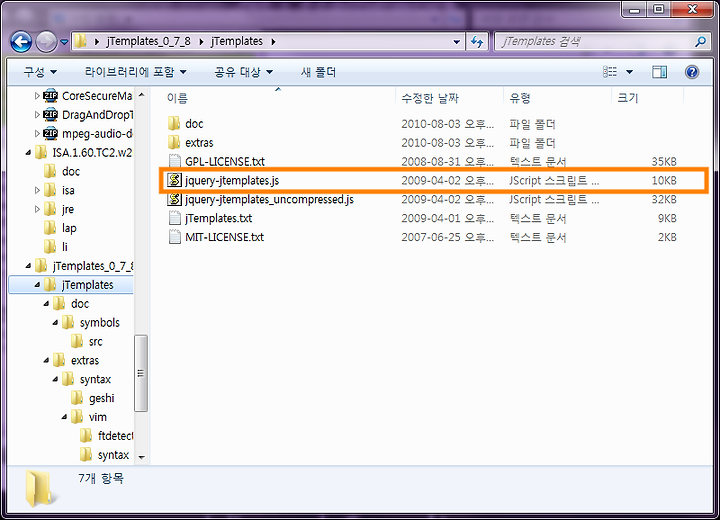Sort by the 수정한 날짜 column header
The height and width of the screenshot is (520, 720).
coord(449,98)
